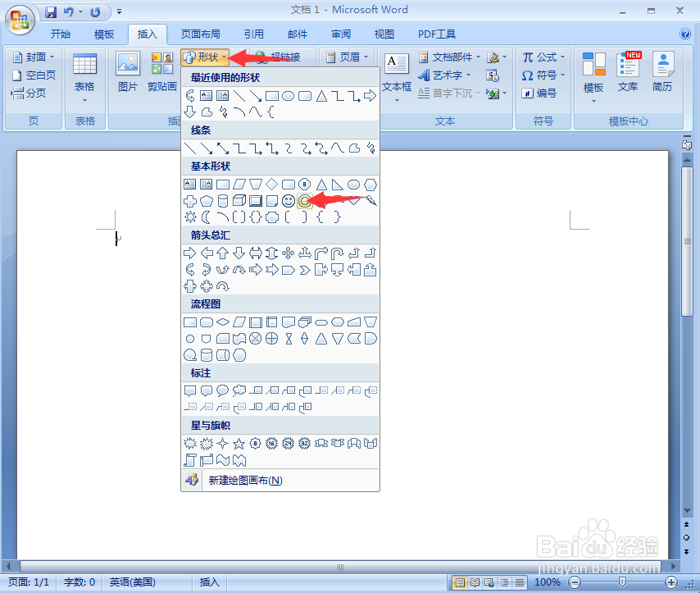Switch to the 开始 Home tab

(x=61, y=34)
